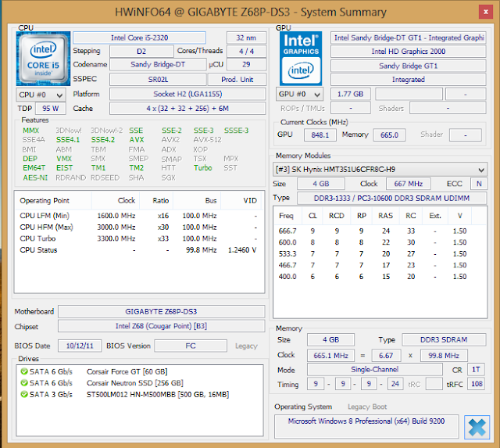Click the Intel Graphics logo badge
Screen dimensions: 500x448
[x=301, y=59]
